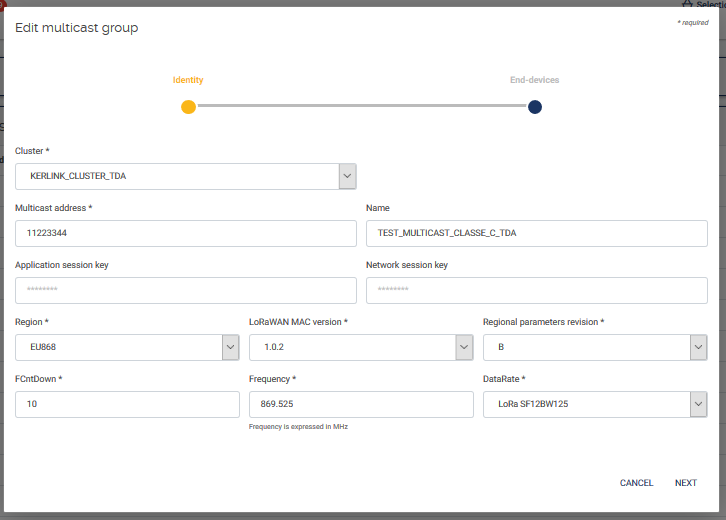Open the LoRaWAN MAC version dropdown
726x520 pixels.
pyautogui.click(x=464, y=347)
